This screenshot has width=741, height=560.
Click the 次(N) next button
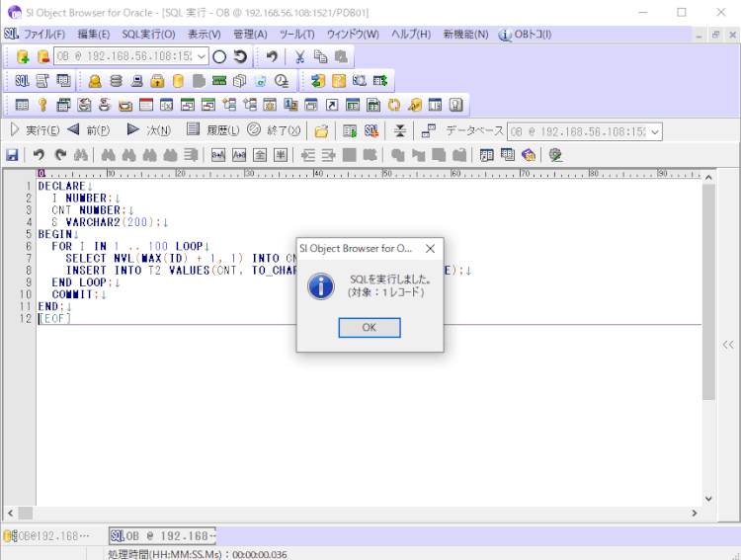point(148,130)
